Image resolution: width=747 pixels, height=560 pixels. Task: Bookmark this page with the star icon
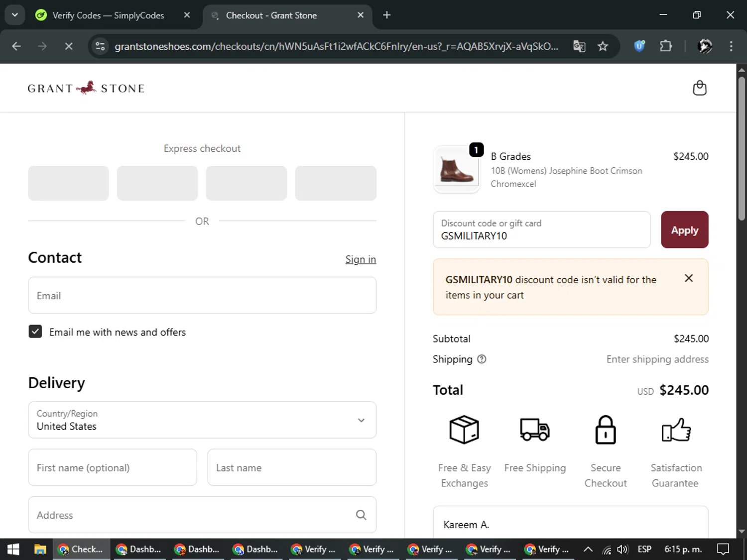click(603, 46)
